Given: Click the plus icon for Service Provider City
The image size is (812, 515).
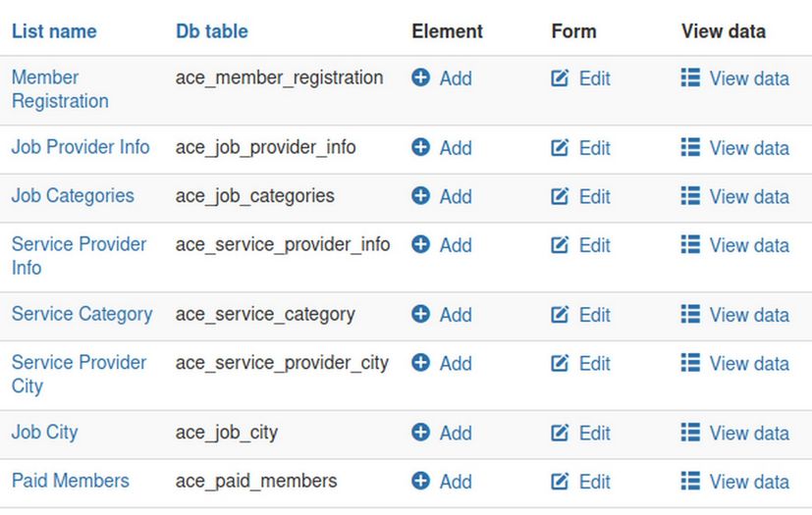Looking at the screenshot, I should [420, 362].
